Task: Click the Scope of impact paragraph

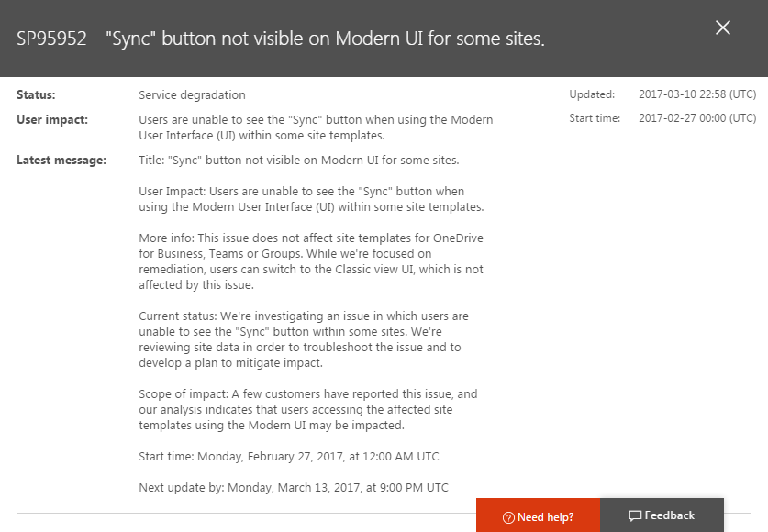Action: [x=307, y=410]
